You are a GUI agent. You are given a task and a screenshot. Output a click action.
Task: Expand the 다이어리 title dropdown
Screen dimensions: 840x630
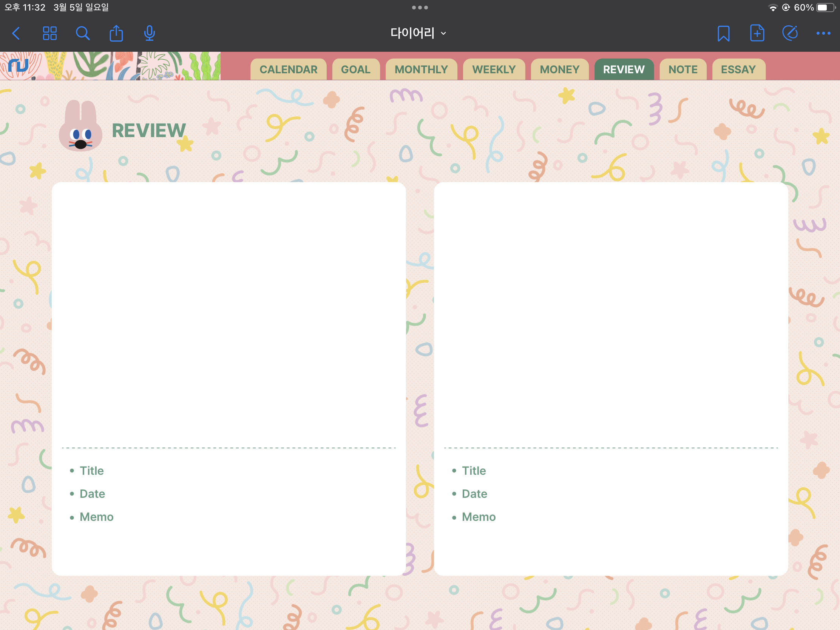pyautogui.click(x=418, y=33)
